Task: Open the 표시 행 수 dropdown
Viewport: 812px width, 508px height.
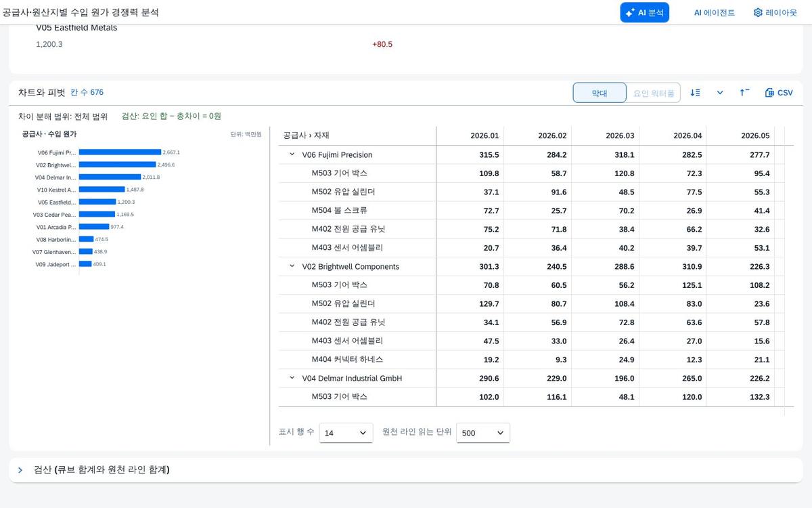Action: (346, 433)
